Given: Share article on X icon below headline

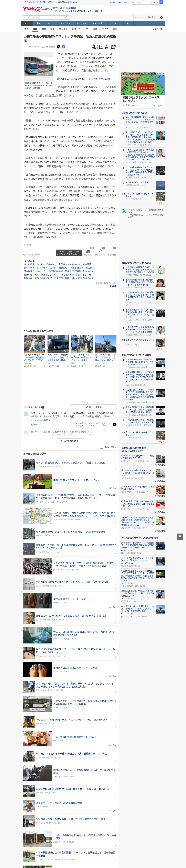Looking at the screenshot, I should (x=58, y=47).
